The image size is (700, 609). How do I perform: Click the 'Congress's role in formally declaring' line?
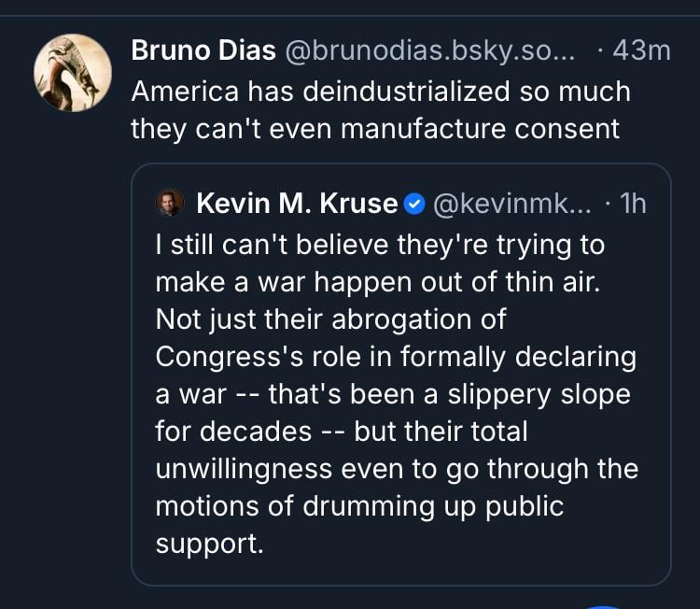[x=396, y=357]
